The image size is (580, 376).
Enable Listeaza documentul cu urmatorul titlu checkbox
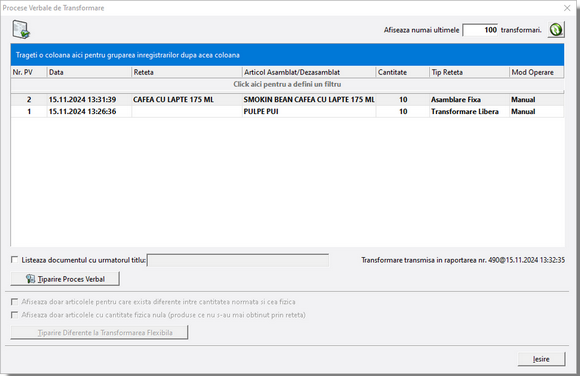[14, 260]
